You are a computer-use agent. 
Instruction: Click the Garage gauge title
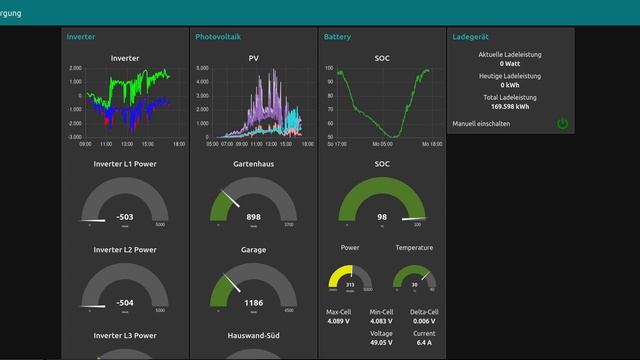click(253, 250)
